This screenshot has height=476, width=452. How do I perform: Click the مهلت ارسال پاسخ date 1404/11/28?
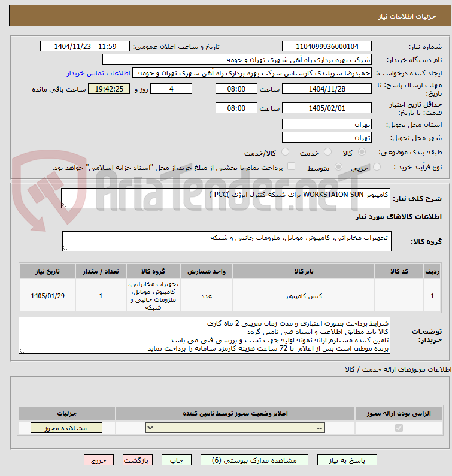pos(327,89)
